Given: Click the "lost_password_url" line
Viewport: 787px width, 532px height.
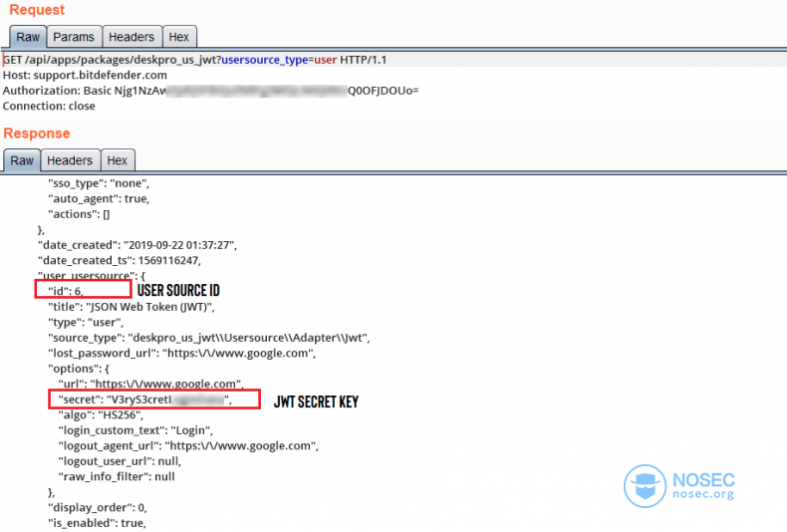Looking at the screenshot, I should pyautogui.click(x=181, y=354).
